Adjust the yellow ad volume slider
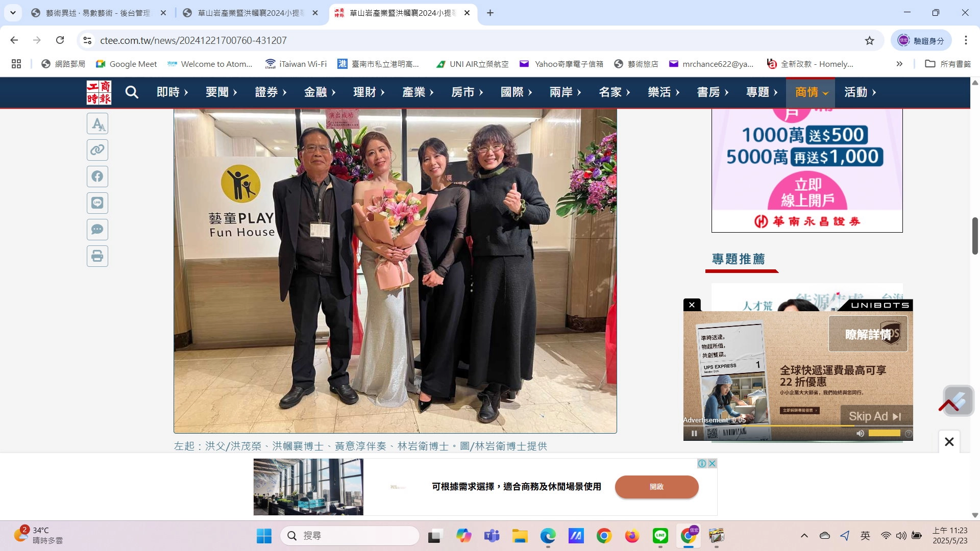Viewport: 980px width, 551px height. 885,433
